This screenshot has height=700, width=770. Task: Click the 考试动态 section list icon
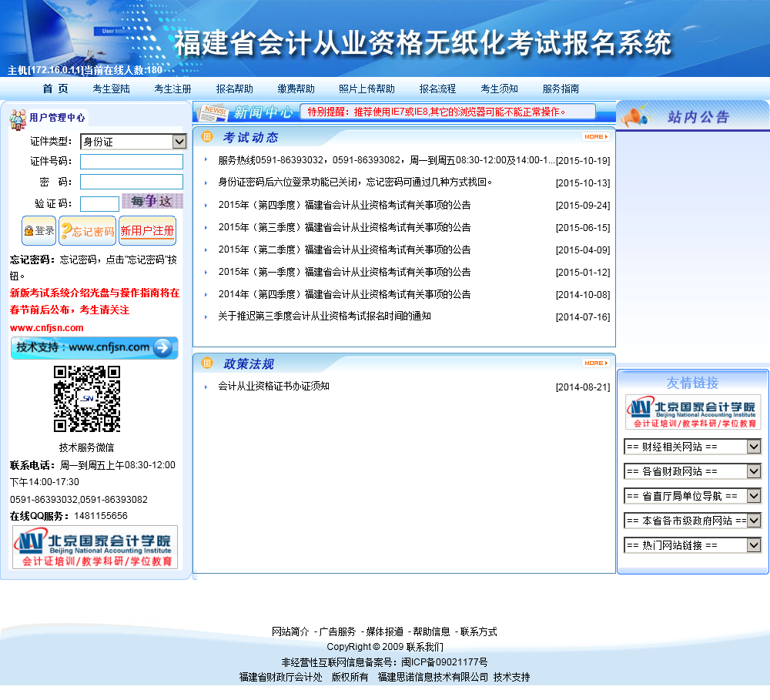coord(207,136)
